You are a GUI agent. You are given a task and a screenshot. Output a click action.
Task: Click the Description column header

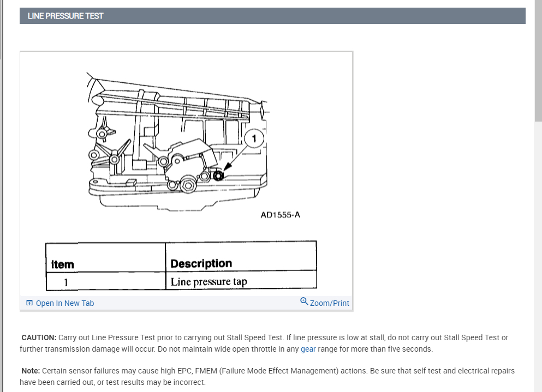tap(241, 257)
